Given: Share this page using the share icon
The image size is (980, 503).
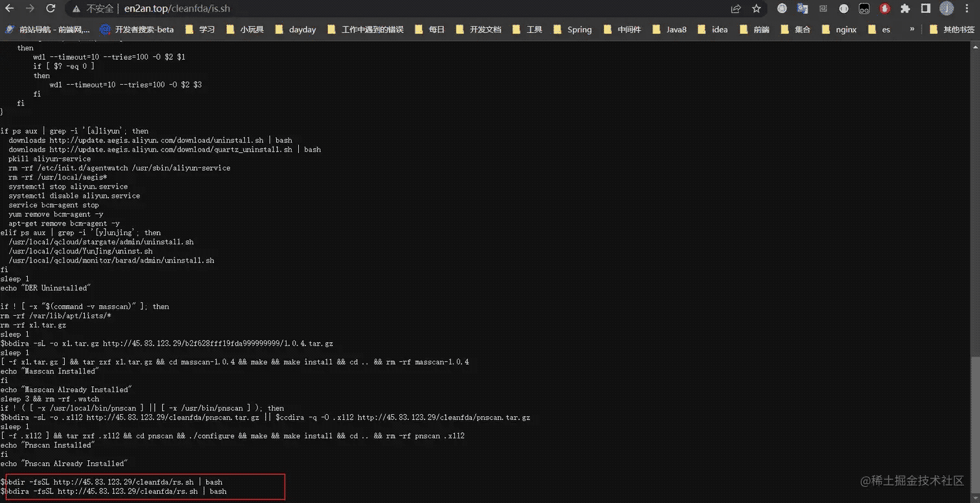Looking at the screenshot, I should point(736,9).
